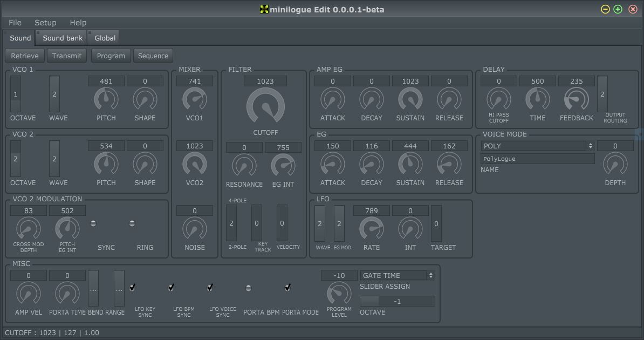Click the AMP EG DECAY knob
Screen dimensions: 644x340
(x=371, y=99)
